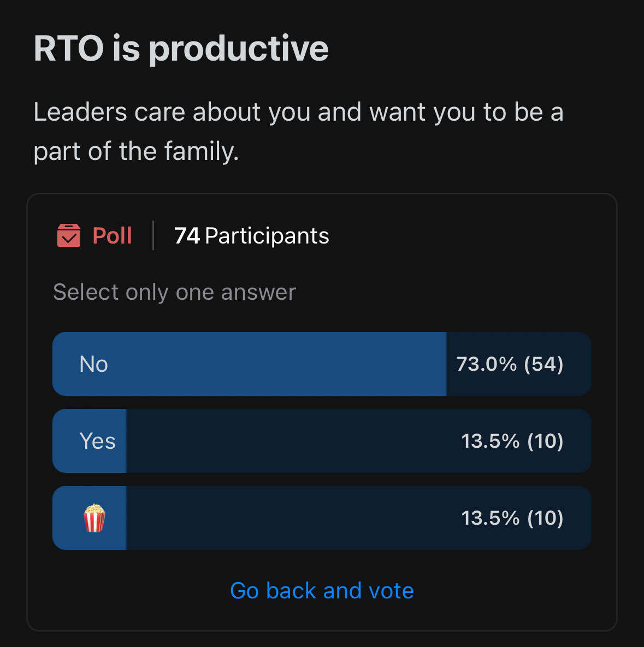
Task: Click 73.0% (54) result text for No
Action: (510, 364)
